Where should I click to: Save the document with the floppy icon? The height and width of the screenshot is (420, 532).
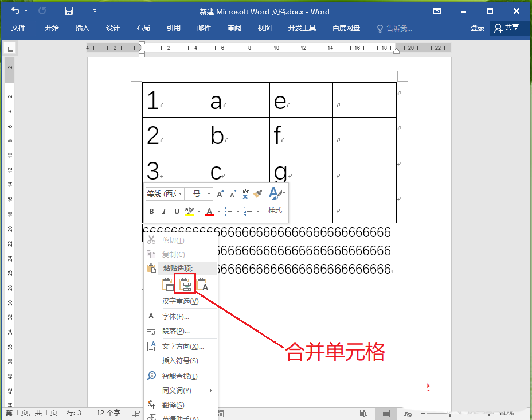click(x=69, y=11)
